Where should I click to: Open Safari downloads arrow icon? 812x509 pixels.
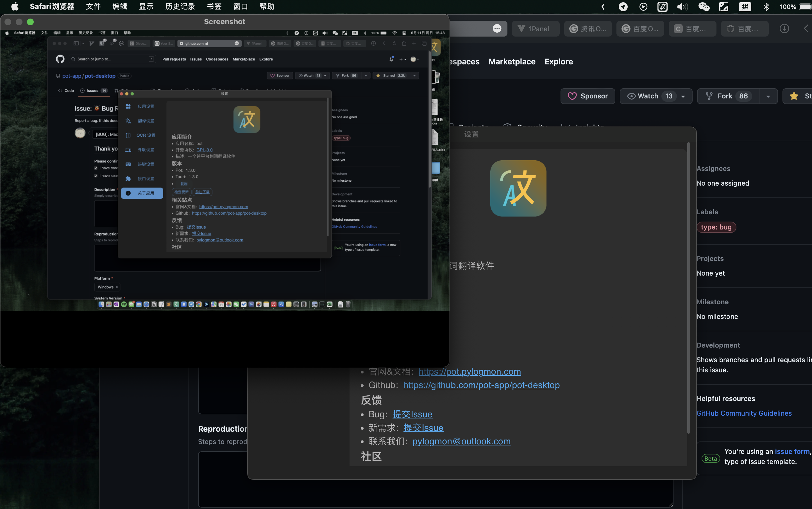tap(784, 29)
